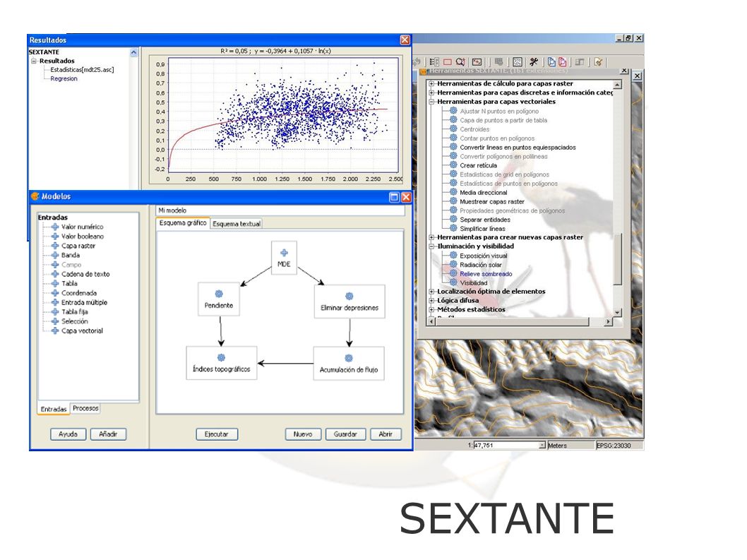Select Entrada múltiple input

84,302
